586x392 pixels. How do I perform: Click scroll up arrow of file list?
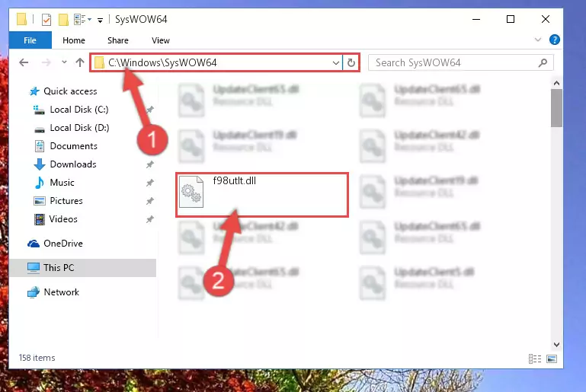(x=556, y=83)
